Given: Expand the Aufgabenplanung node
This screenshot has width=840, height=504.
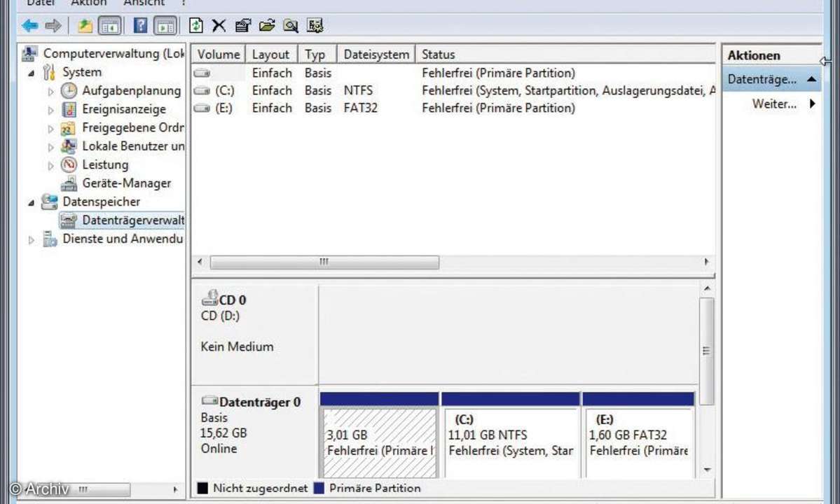Looking at the screenshot, I should point(51,92).
